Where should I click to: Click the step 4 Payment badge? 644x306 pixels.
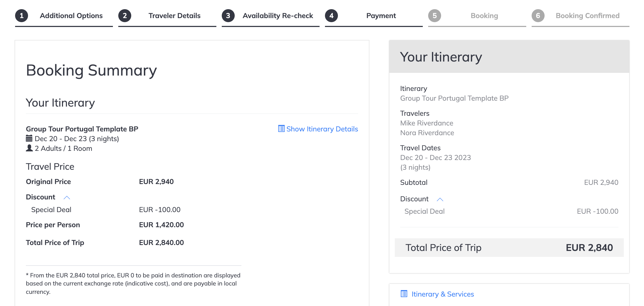(x=331, y=16)
